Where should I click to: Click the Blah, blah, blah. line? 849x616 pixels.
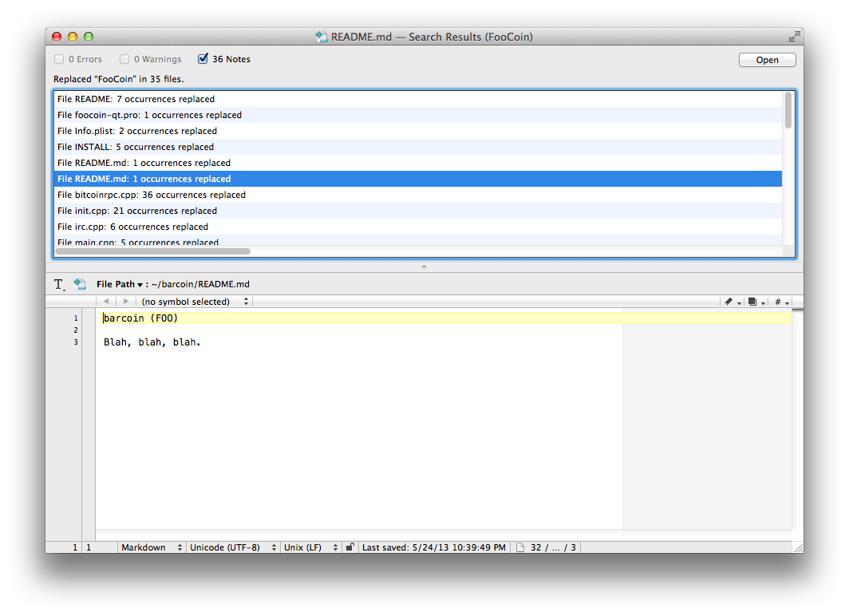(152, 342)
